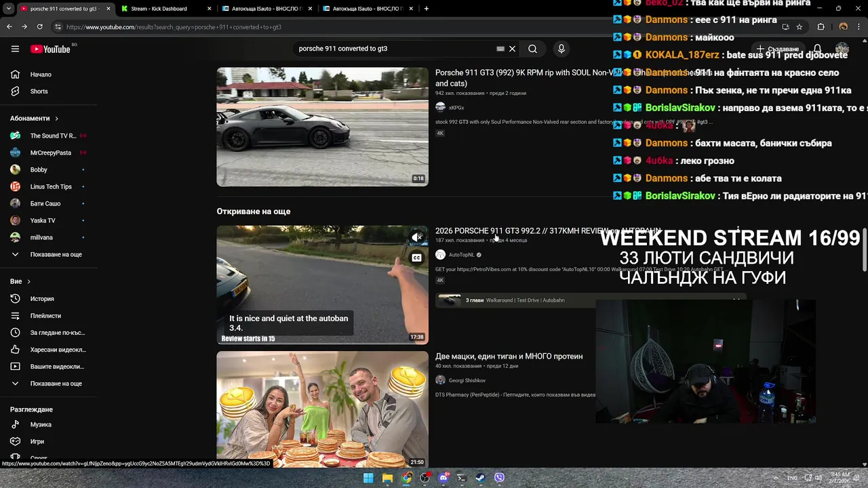Open The Sound TV subscription channel
The width and height of the screenshot is (868, 488).
click(x=49, y=136)
